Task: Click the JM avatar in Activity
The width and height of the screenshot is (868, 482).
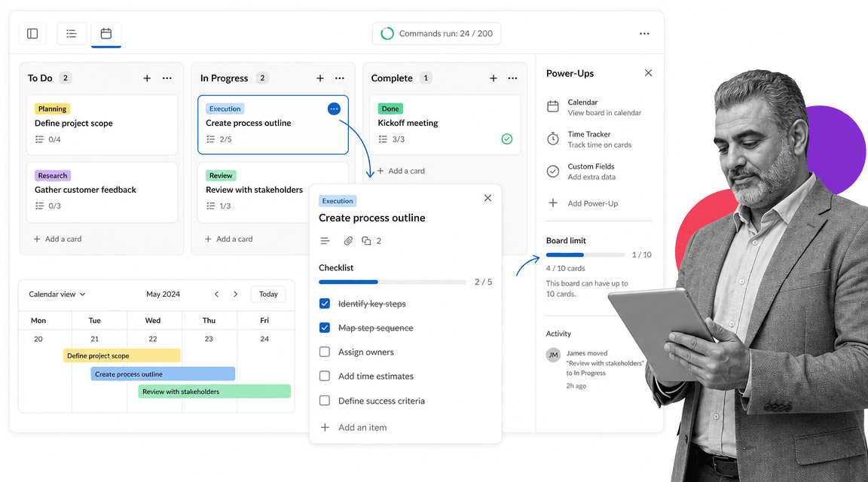Action: [553, 355]
